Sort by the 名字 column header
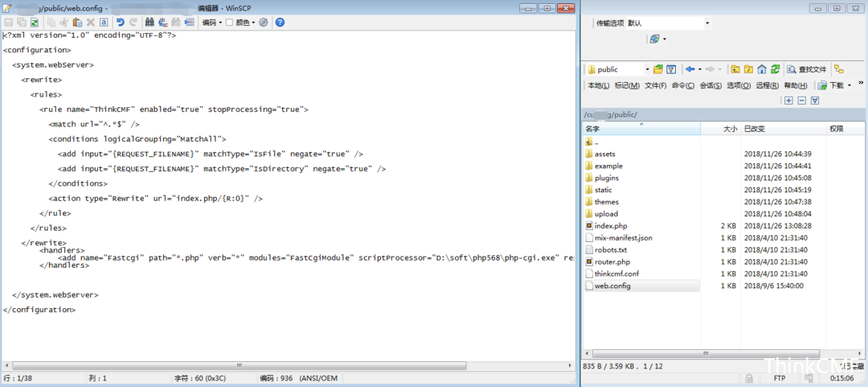This screenshot has width=868, height=387. (x=641, y=129)
